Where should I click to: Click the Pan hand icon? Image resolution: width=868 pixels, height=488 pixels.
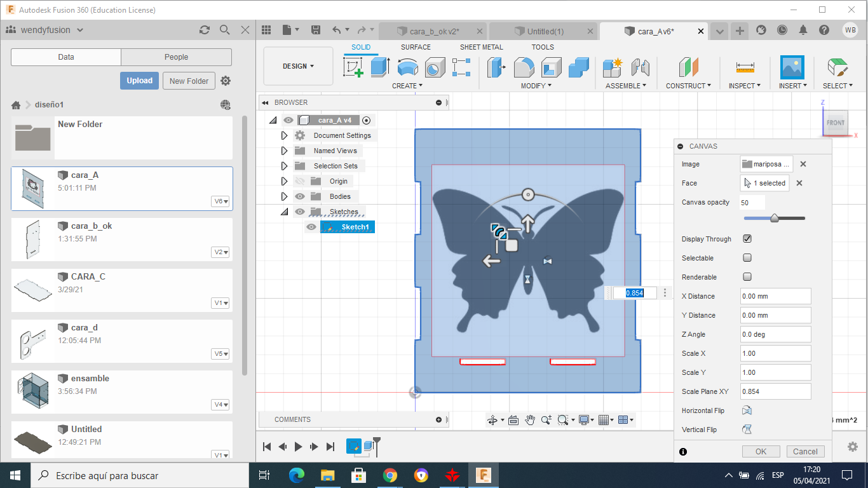pos(530,420)
